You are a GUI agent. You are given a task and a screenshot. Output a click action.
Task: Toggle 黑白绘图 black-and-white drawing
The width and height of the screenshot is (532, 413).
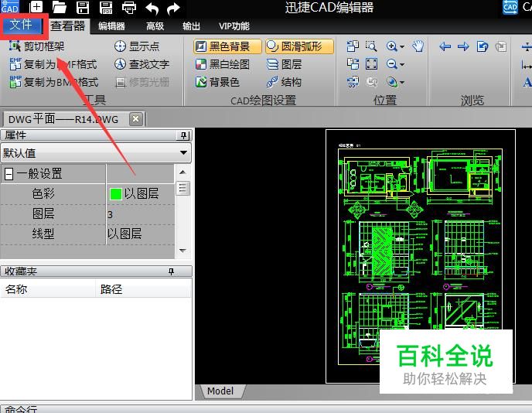(223, 64)
